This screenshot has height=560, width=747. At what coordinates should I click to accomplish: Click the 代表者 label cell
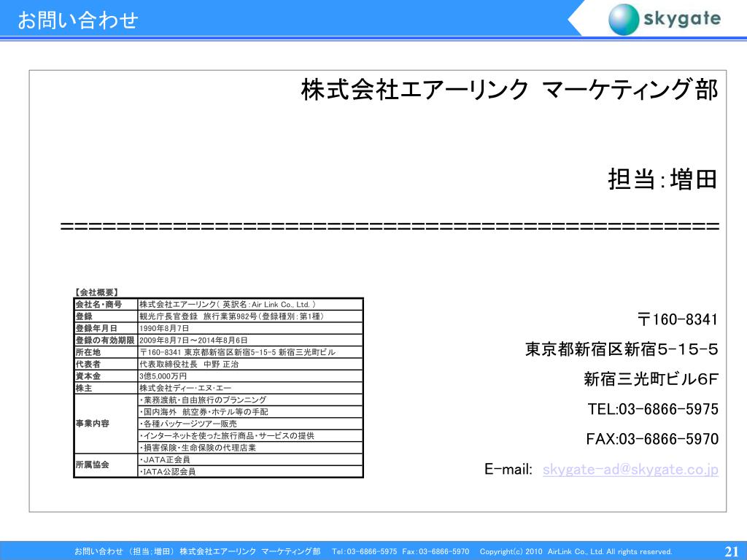click(107, 364)
